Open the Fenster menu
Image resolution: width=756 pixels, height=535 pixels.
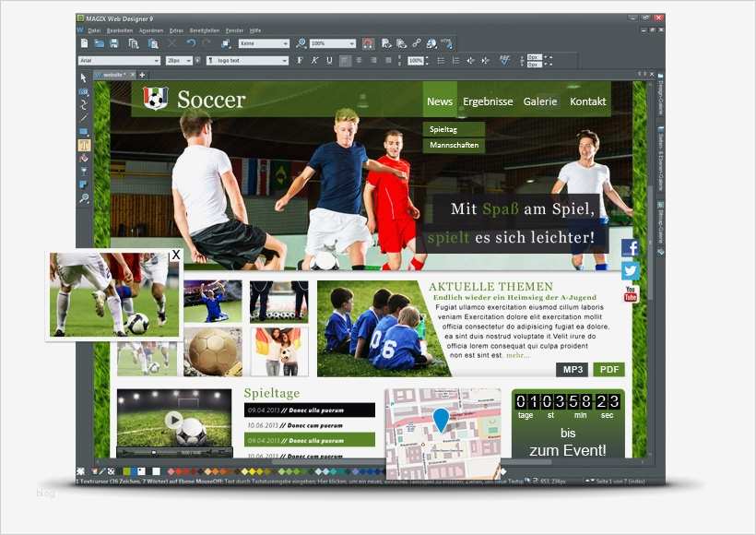pos(235,30)
